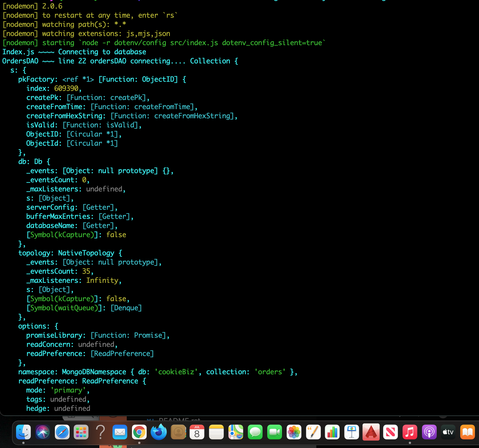Launch Keynote from the dock
Image resolution: width=479 pixels, height=448 pixels.
tap(352, 432)
